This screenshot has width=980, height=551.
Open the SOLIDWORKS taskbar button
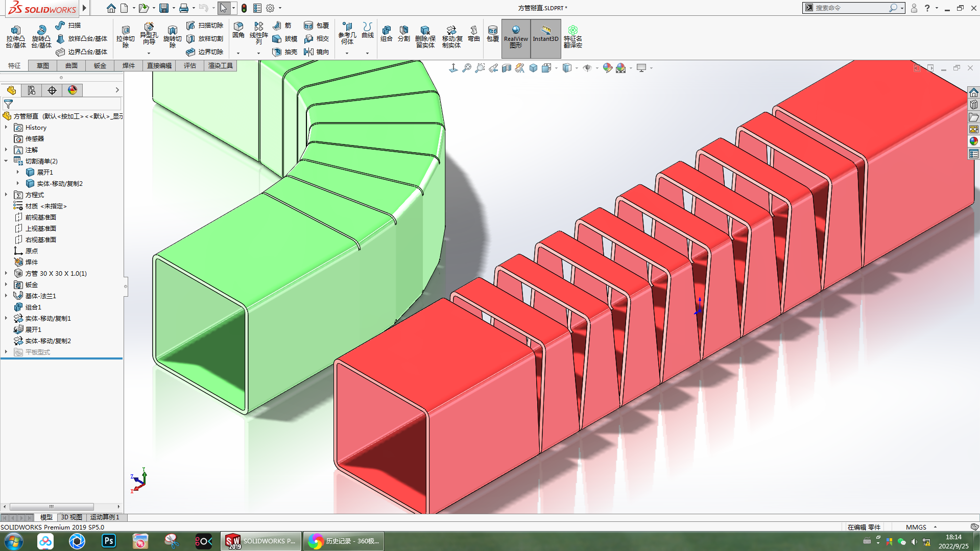point(261,541)
